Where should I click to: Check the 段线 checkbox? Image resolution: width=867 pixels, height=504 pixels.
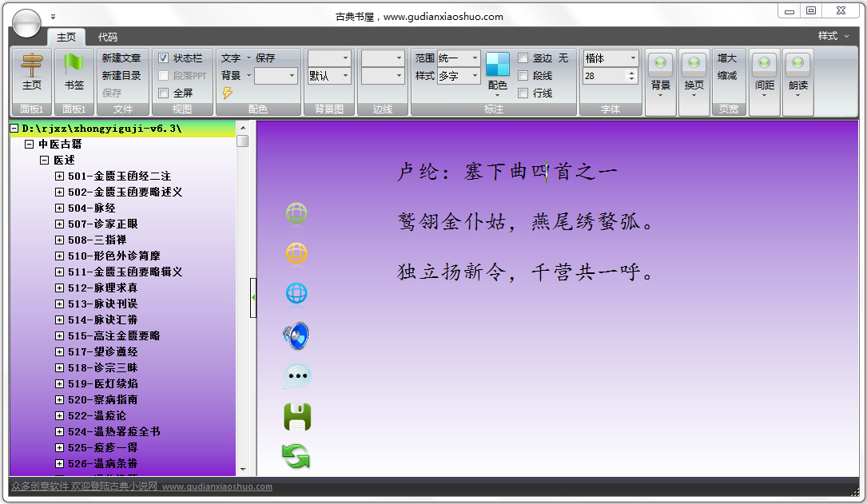pyautogui.click(x=523, y=76)
